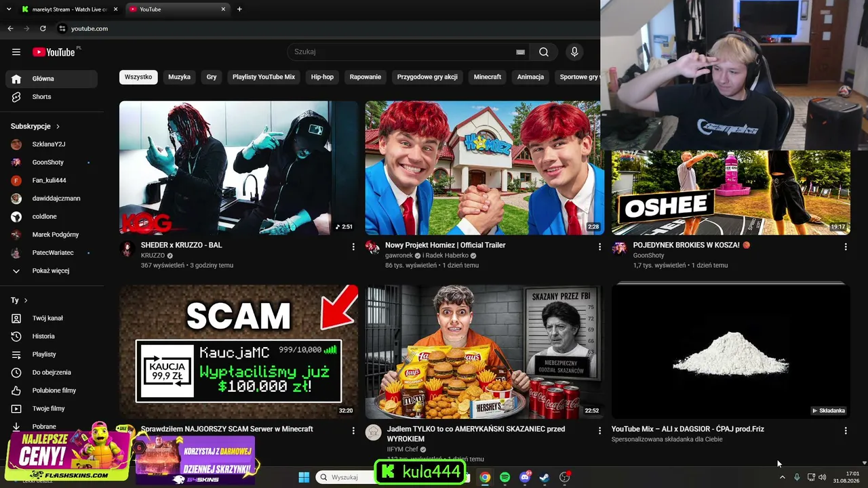
Task: Open Fan_kuli444 subscription channel
Action: point(52,180)
